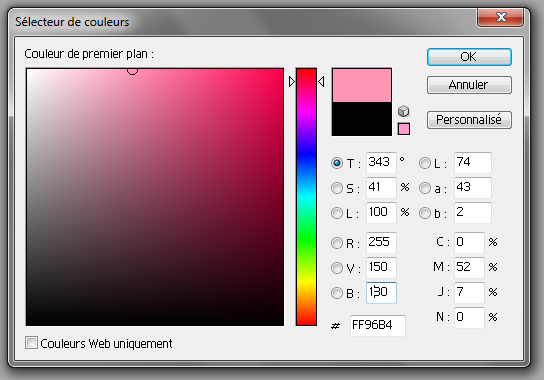
Task: Click the Annuler button
Action: point(469,85)
